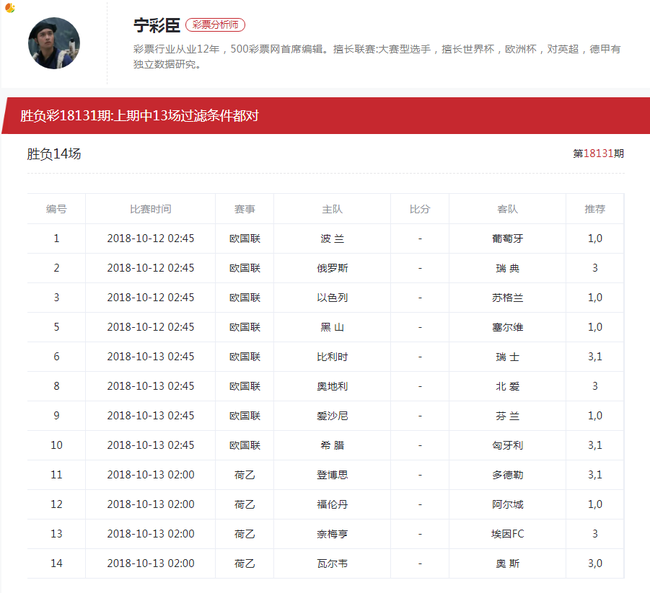Click recommendation 3 in the 奈梅亨 row
The image size is (650, 593).
(x=595, y=534)
